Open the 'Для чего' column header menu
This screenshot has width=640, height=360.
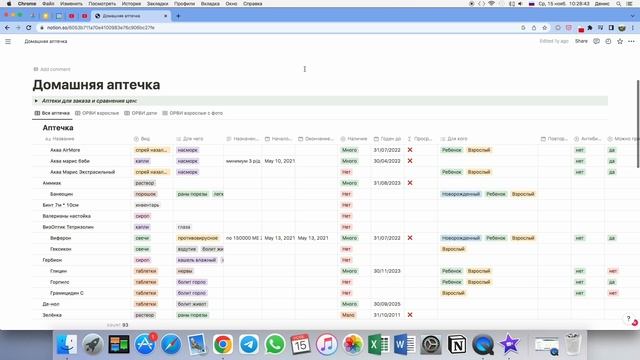[x=190, y=139]
